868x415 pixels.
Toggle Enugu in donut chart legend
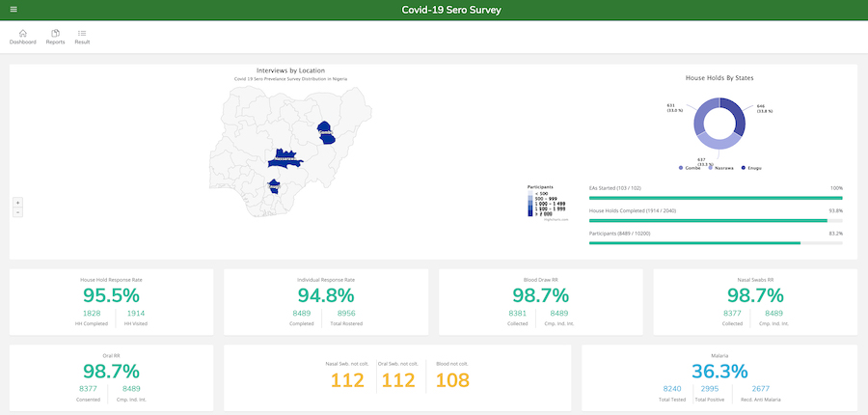point(751,168)
